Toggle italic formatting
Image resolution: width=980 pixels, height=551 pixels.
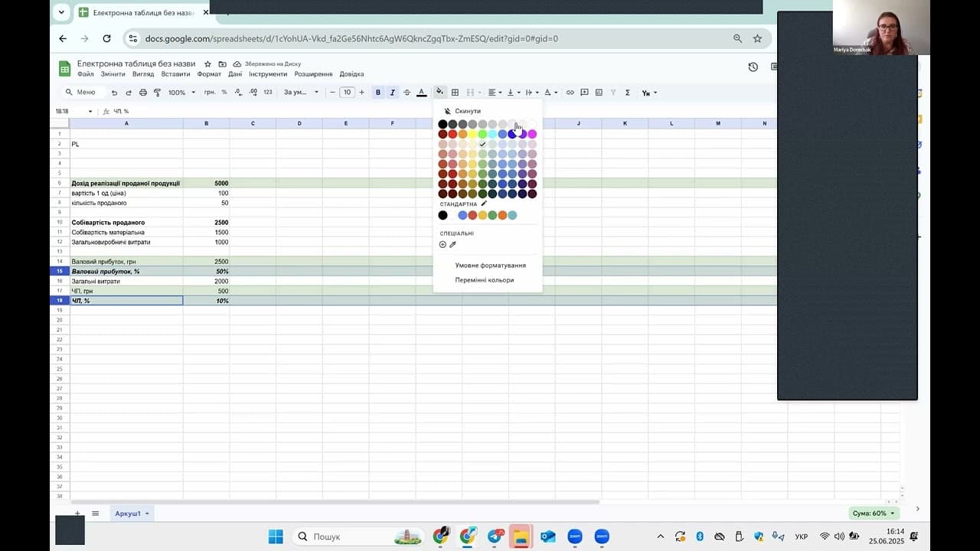(393, 93)
